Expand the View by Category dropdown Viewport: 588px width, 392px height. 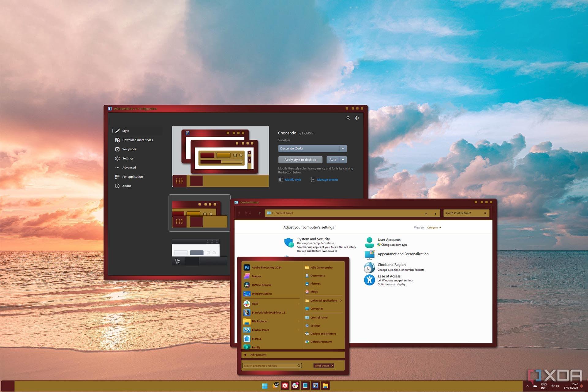coord(434,228)
